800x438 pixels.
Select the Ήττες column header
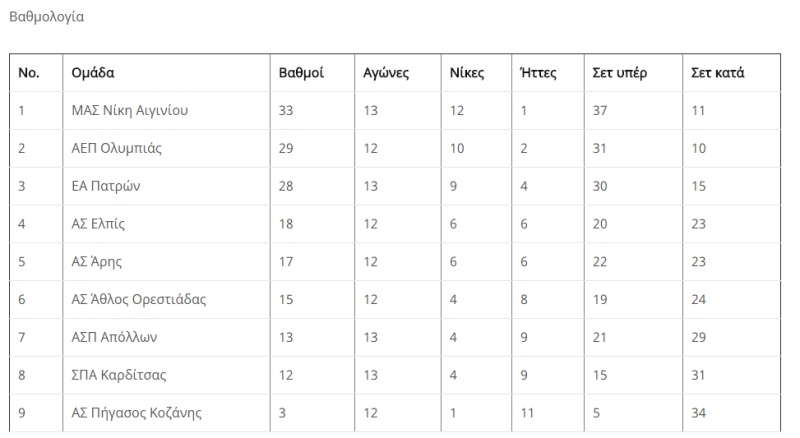point(538,72)
